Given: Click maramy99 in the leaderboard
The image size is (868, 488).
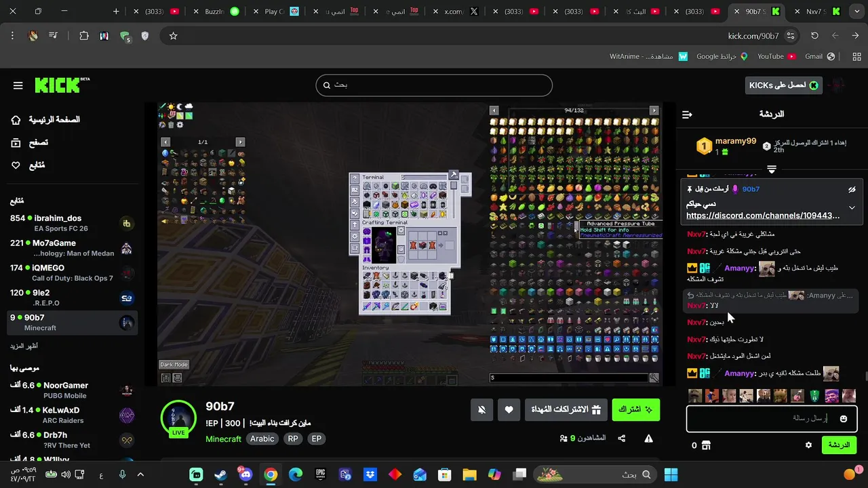Looking at the screenshot, I should tap(735, 141).
